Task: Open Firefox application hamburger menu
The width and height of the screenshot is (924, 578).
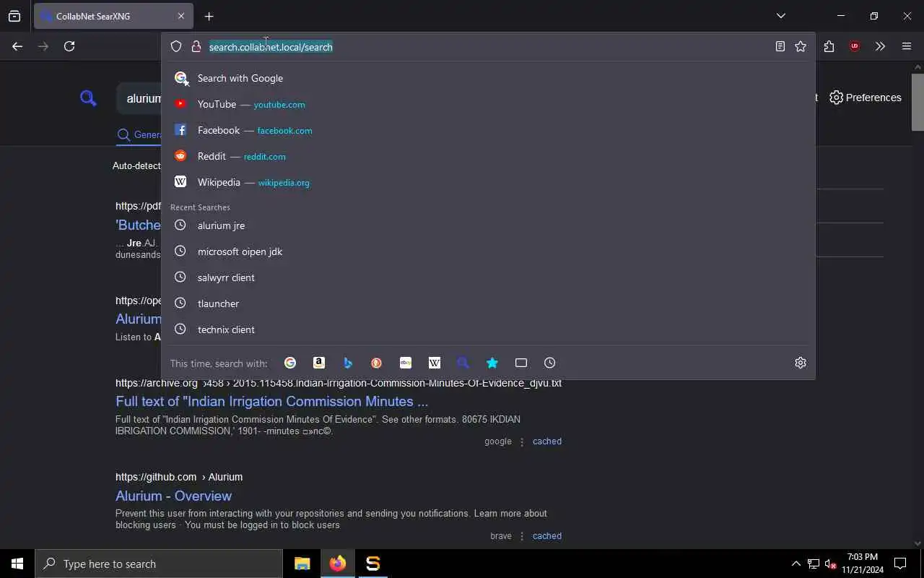Action: pos(907,46)
